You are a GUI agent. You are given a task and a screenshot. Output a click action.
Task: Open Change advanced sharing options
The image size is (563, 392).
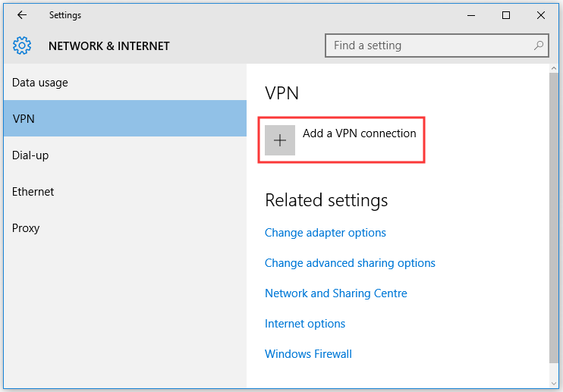(350, 263)
